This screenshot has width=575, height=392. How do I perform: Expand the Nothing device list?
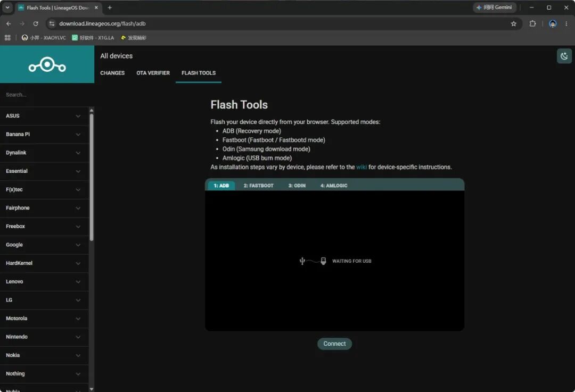tap(44, 374)
